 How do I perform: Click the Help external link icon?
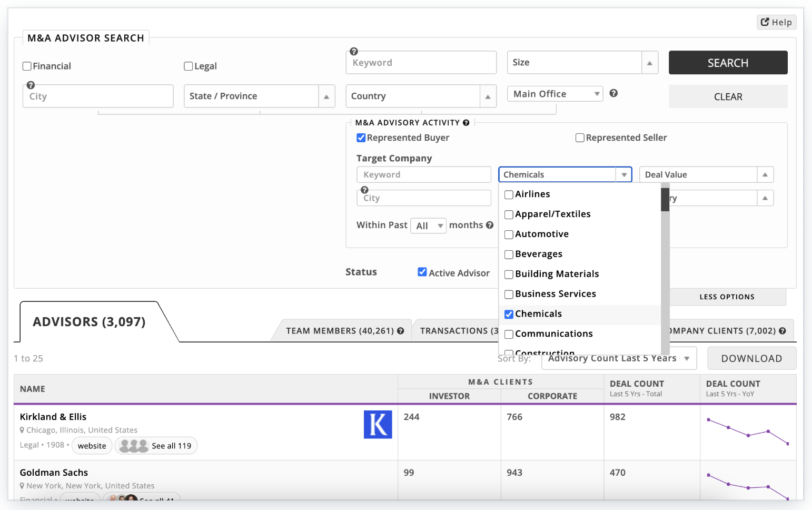pos(765,22)
